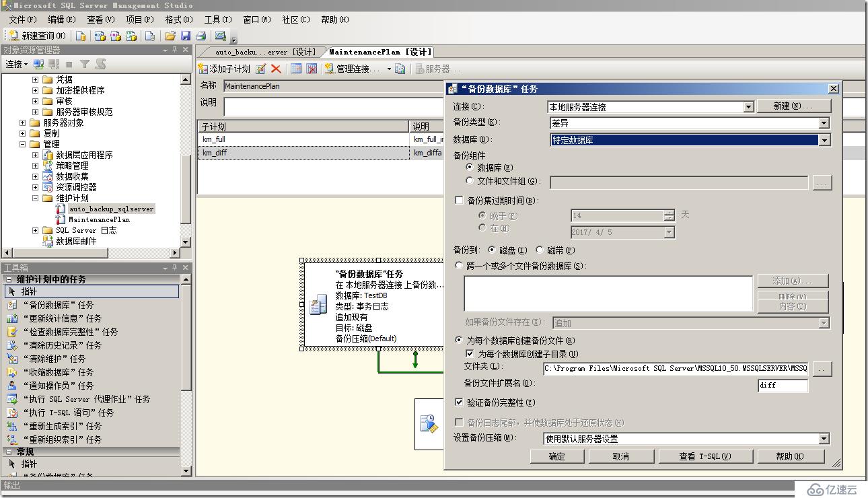
Task: Click the Activity Monitor toolbar icon
Action: click(220, 36)
